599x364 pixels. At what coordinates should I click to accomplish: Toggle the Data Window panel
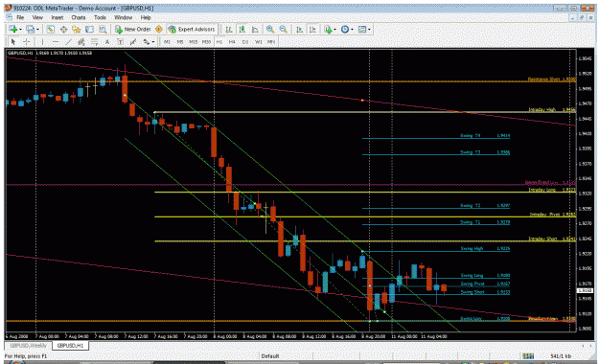tap(63, 30)
